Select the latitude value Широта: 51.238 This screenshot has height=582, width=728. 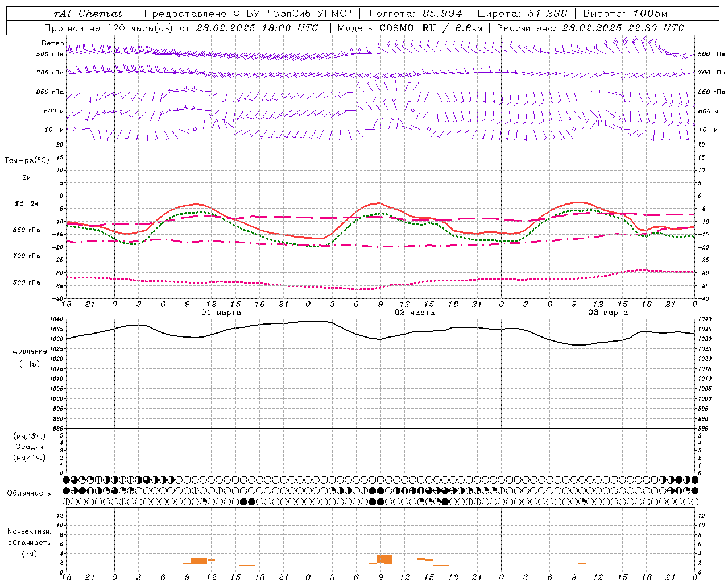coord(522,14)
